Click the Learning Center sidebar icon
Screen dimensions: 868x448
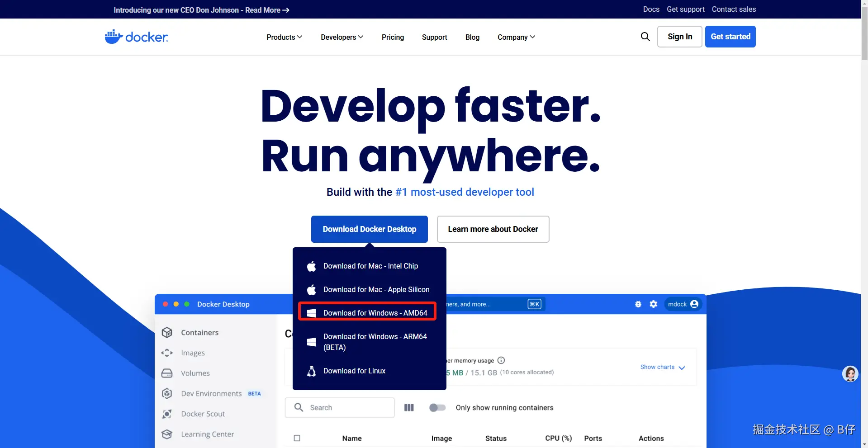click(167, 434)
